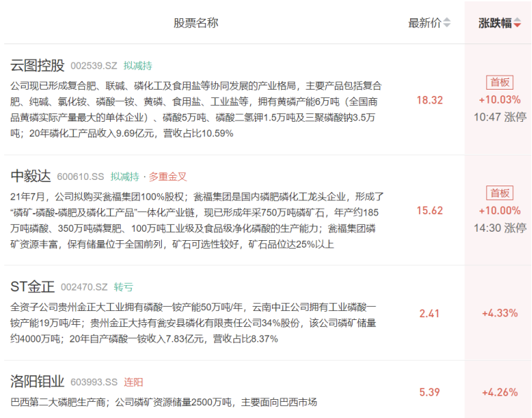The width and height of the screenshot is (532, 418).
Task: Open the 中毅达 stock name
Action: tap(31, 176)
